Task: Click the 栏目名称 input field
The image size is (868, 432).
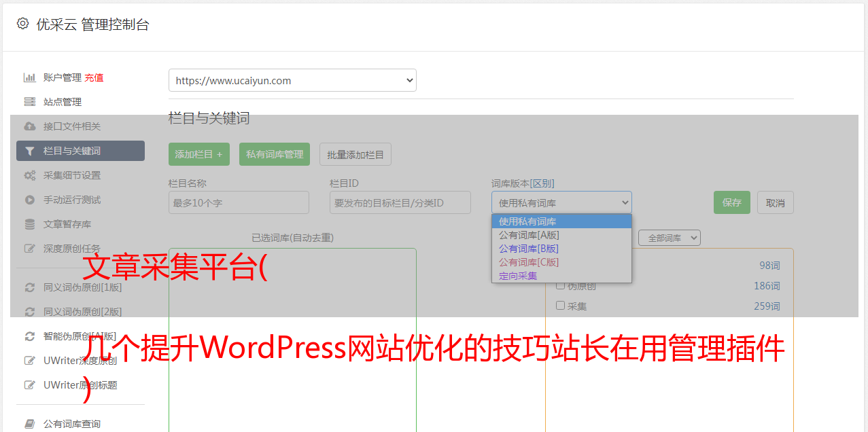Action: click(x=239, y=202)
